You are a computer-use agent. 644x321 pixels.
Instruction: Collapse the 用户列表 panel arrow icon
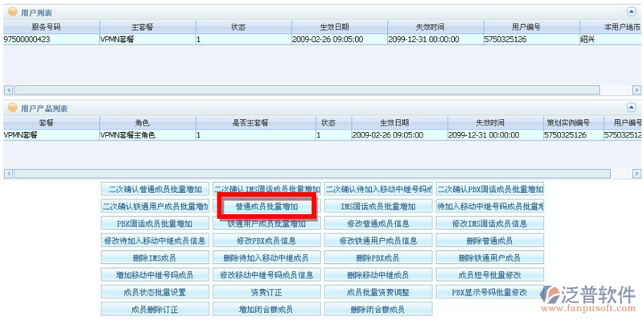[631, 12]
